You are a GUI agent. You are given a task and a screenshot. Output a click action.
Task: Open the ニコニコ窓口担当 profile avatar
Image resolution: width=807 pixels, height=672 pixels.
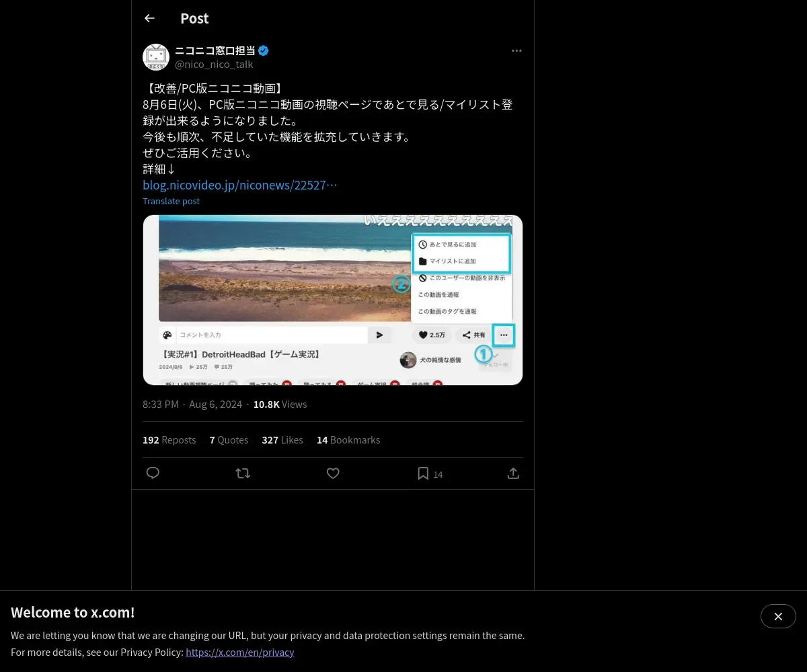(x=156, y=57)
